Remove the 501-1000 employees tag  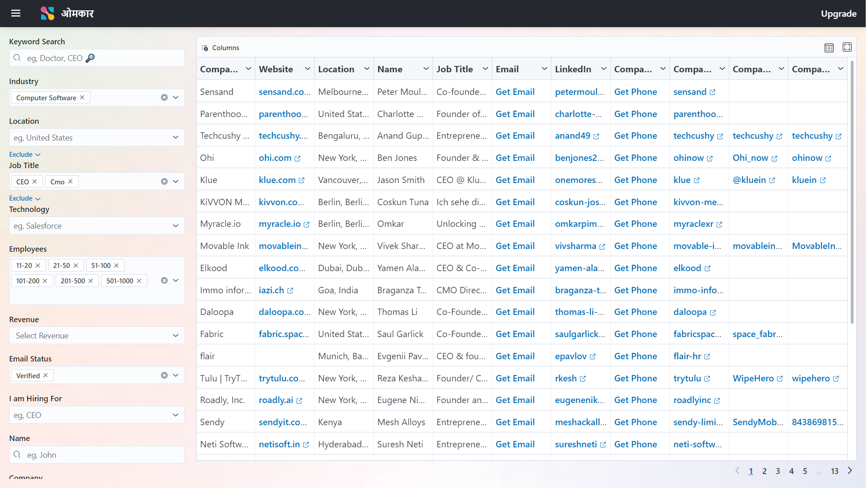coord(139,281)
